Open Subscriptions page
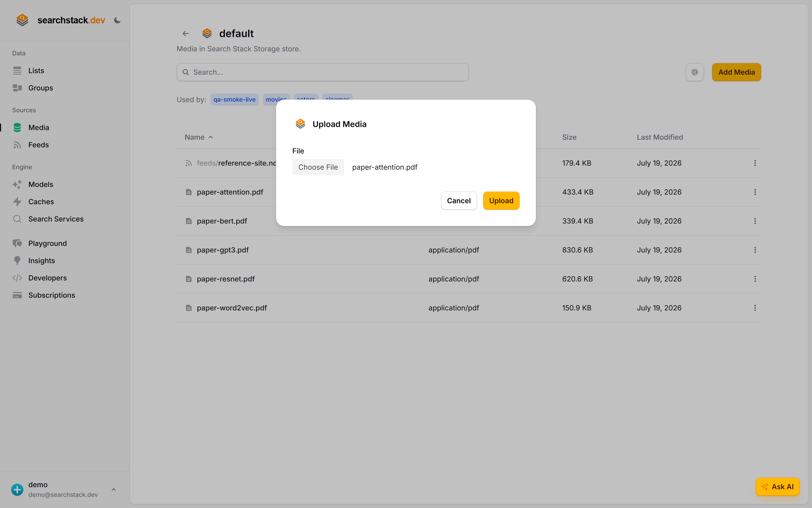 click(x=52, y=295)
